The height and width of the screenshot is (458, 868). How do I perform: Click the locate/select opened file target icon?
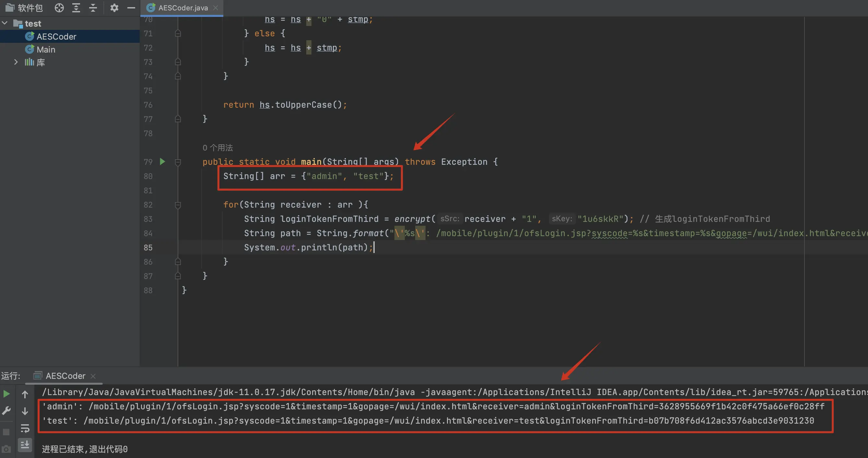coord(59,8)
